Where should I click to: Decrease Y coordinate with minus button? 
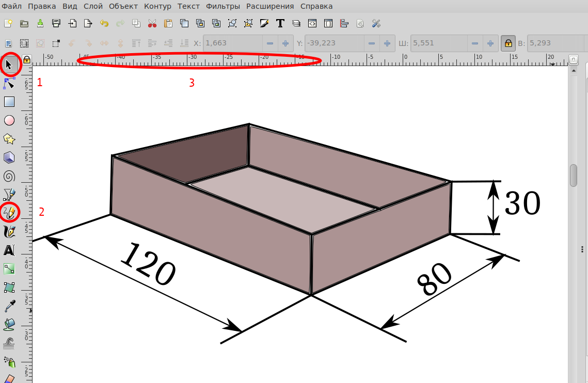(x=372, y=43)
